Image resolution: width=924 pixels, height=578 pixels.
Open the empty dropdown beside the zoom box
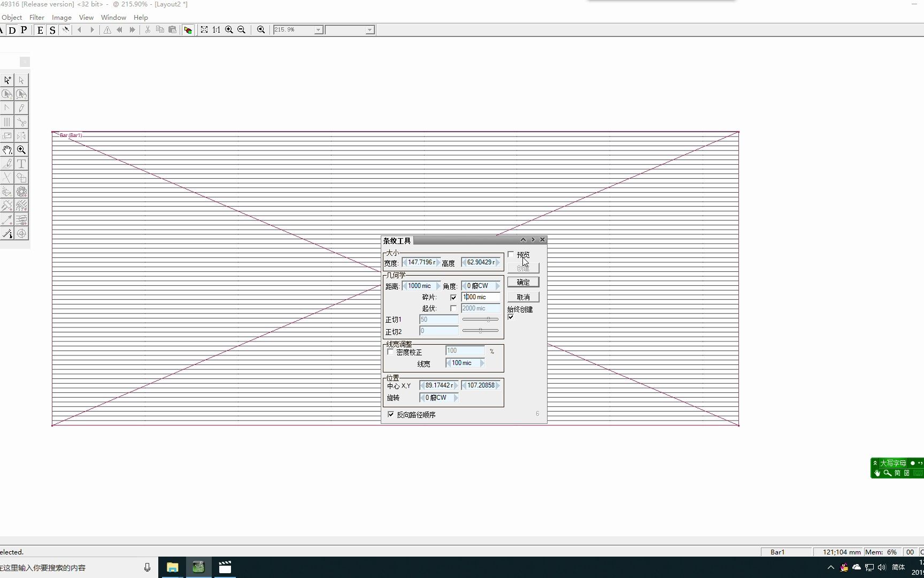[369, 30]
